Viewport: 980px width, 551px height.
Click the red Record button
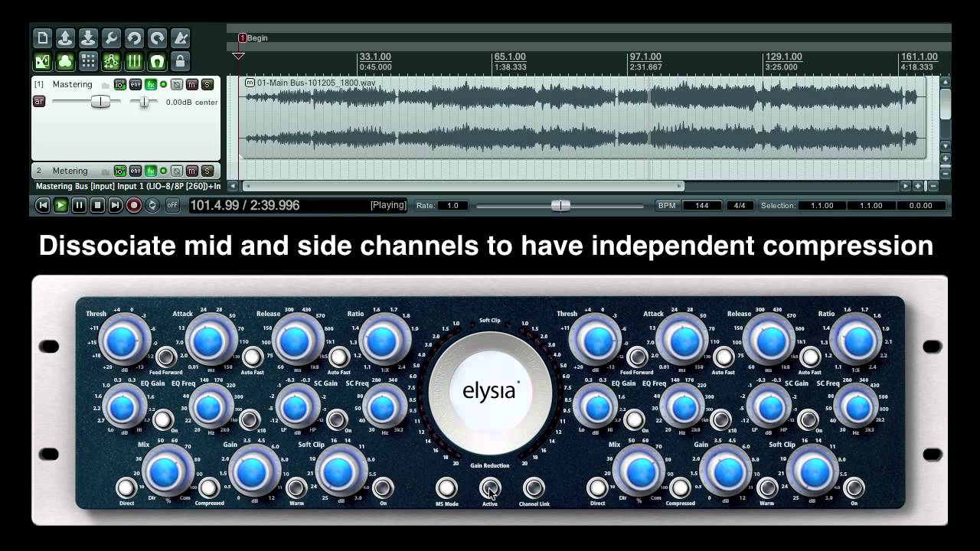coord(134,205)
